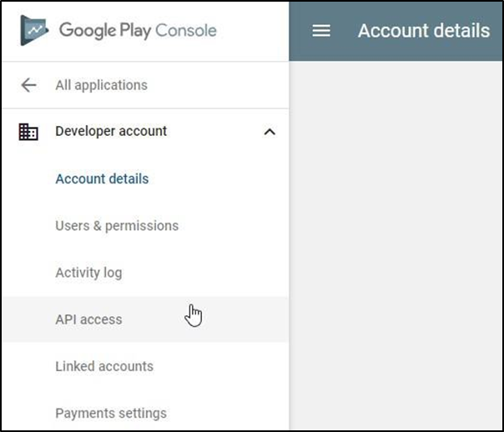Open Linked accounts

[x=104, y=366]
